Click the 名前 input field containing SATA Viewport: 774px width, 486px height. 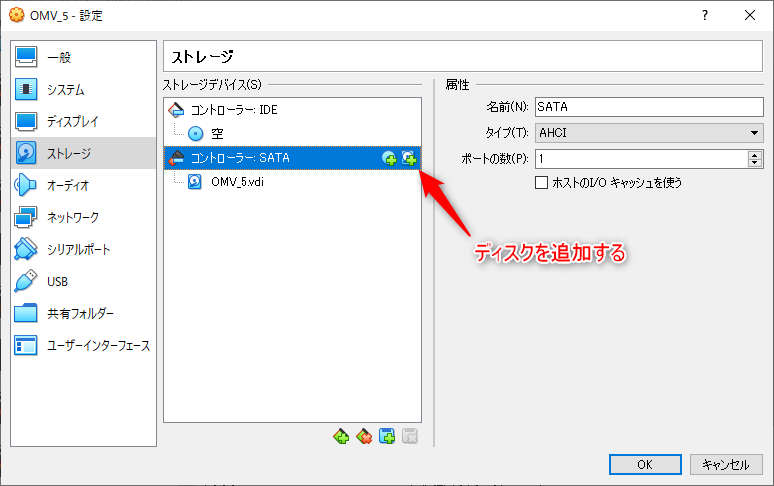648,107
